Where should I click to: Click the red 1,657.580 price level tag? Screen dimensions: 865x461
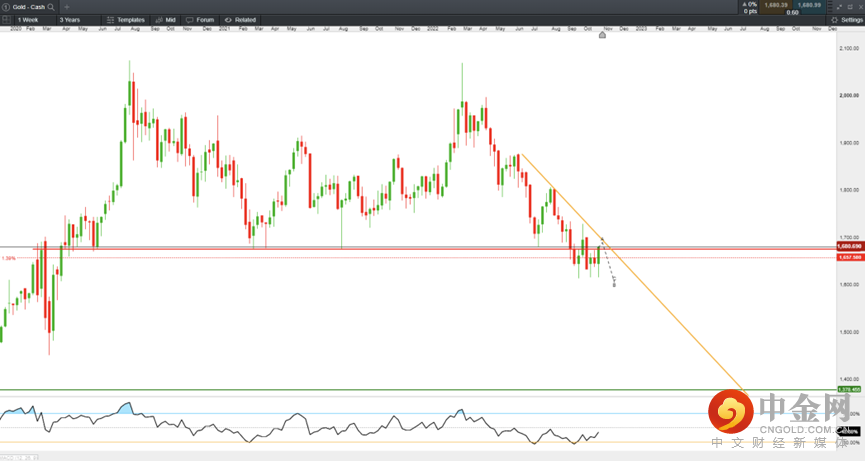tap(850, 258)
